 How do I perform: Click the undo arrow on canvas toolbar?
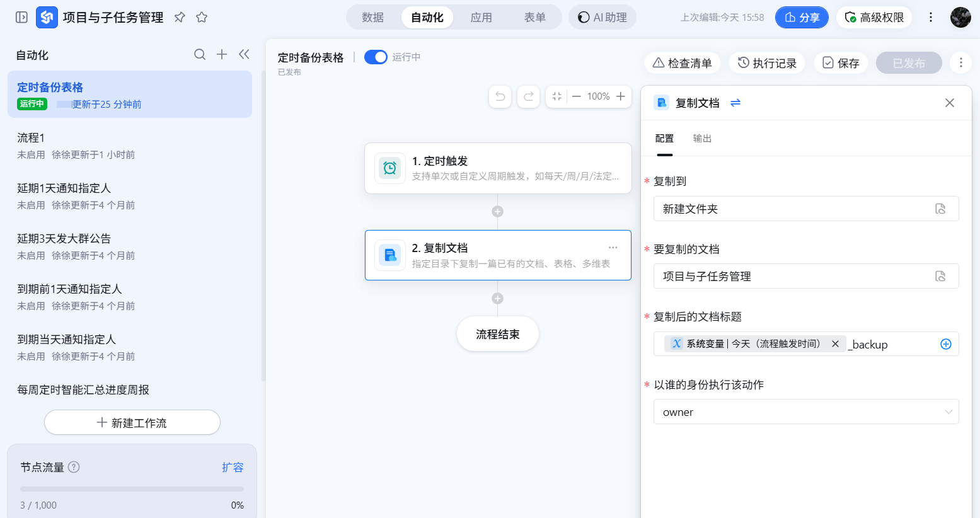500,96
